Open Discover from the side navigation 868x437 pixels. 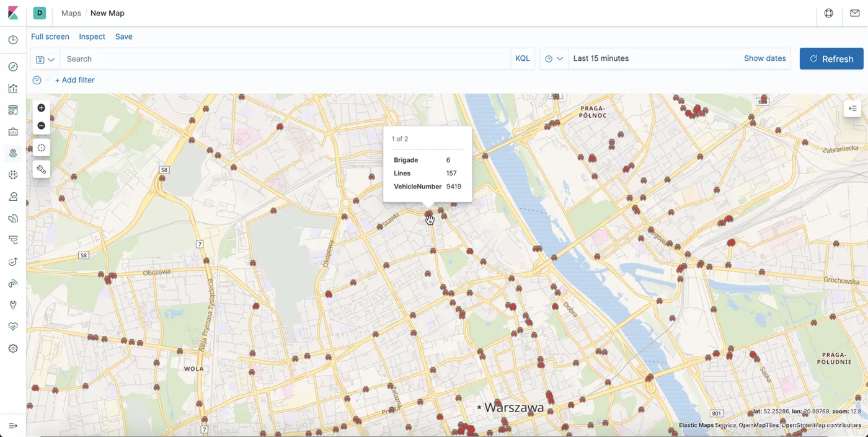tap(13, 67)
